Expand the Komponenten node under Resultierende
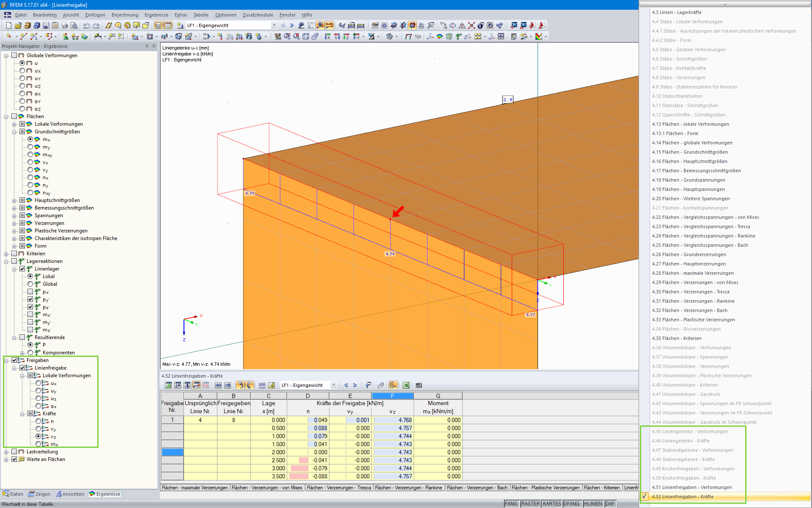The width and height of the screenshot is (812, 508). [22, 353]
